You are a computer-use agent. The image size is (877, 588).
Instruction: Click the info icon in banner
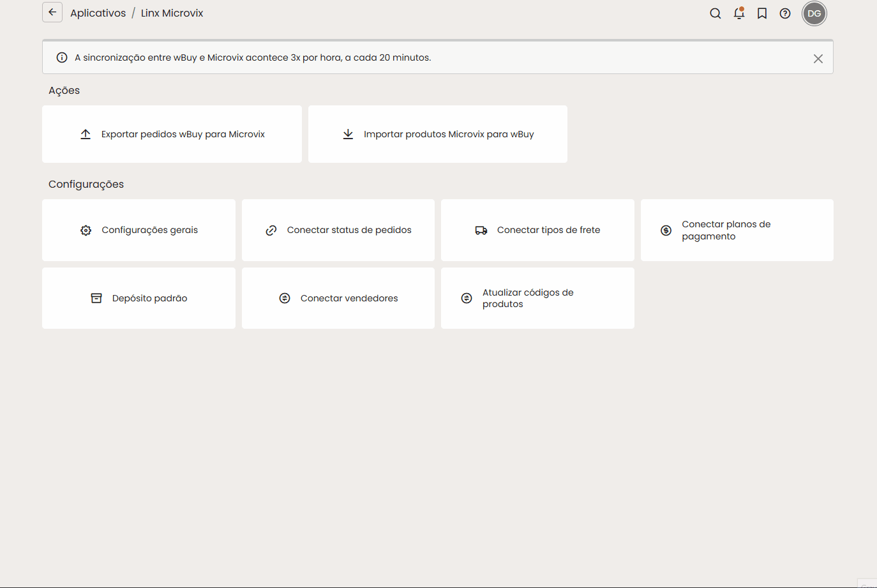coord(62,57)
